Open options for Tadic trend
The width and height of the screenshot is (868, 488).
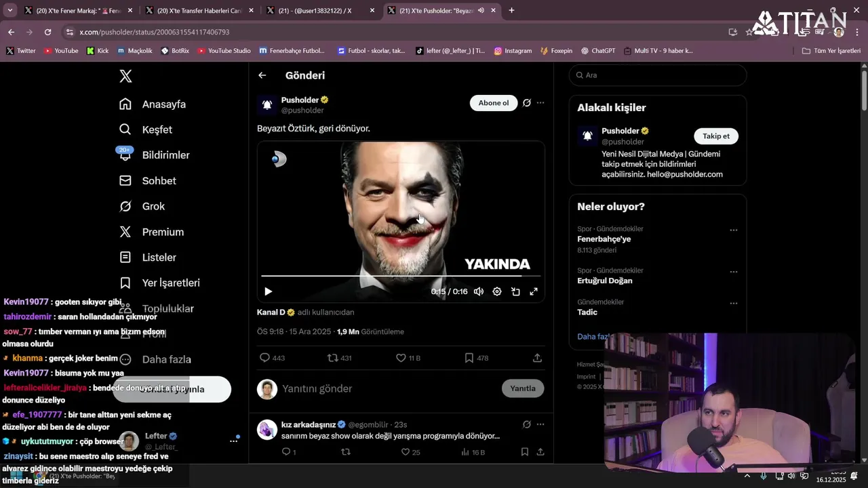734,304
